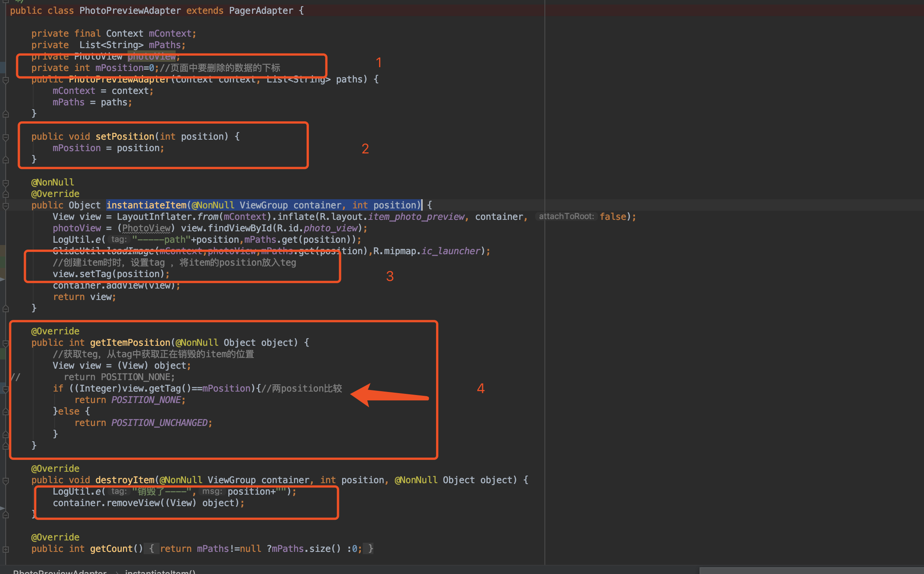Viewport: 924px width, 574px height.
Task: Collapse the if getTag()==mPosition block fold marker
Action: click(6, 389)
